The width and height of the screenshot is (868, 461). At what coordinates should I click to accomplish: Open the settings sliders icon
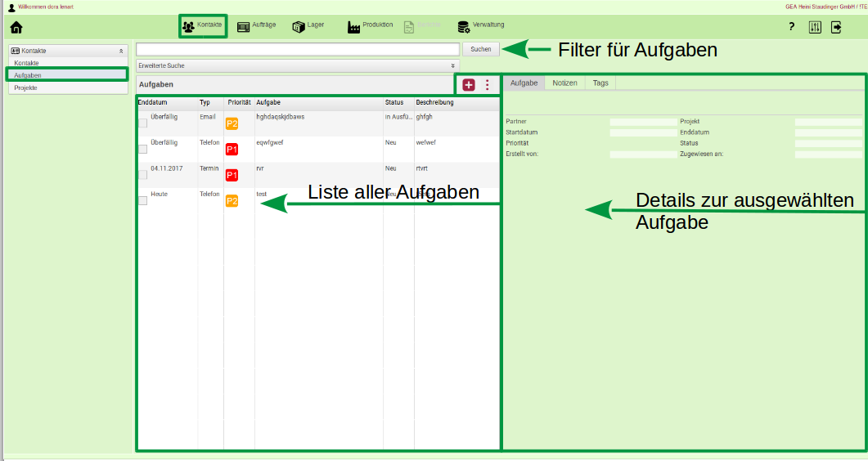click(x=814, y=27)
